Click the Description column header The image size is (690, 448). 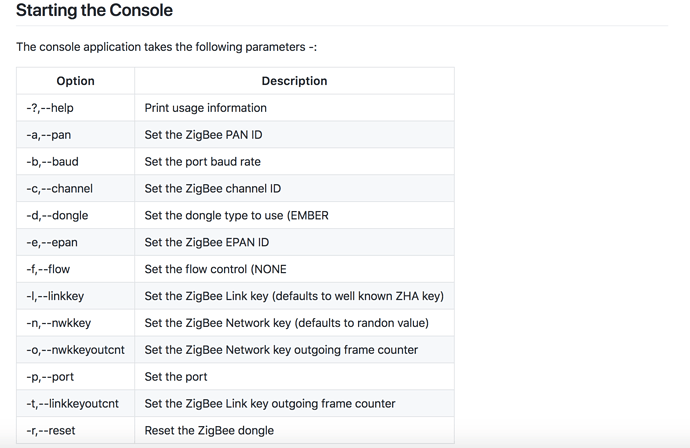(294, 81)
